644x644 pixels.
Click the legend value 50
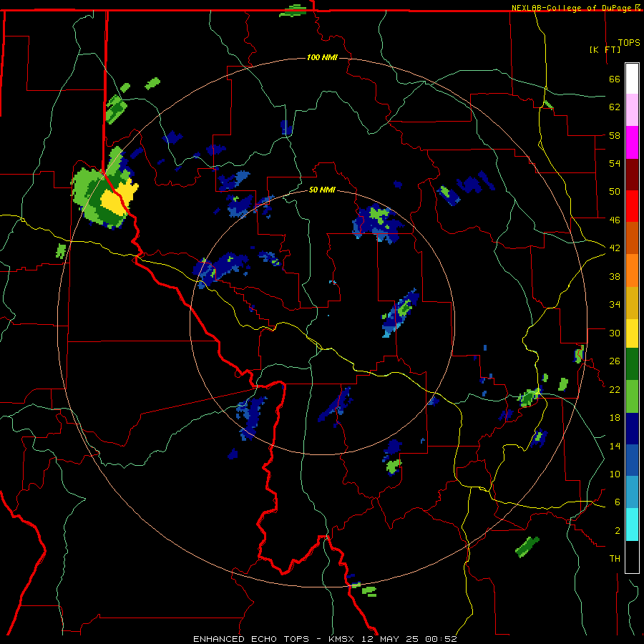[615, 192]
